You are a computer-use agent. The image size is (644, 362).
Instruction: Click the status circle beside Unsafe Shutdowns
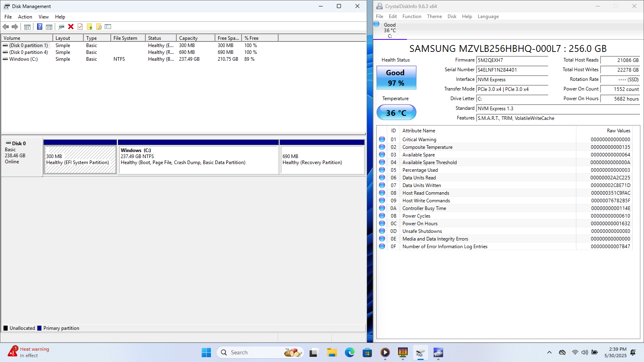382,231
